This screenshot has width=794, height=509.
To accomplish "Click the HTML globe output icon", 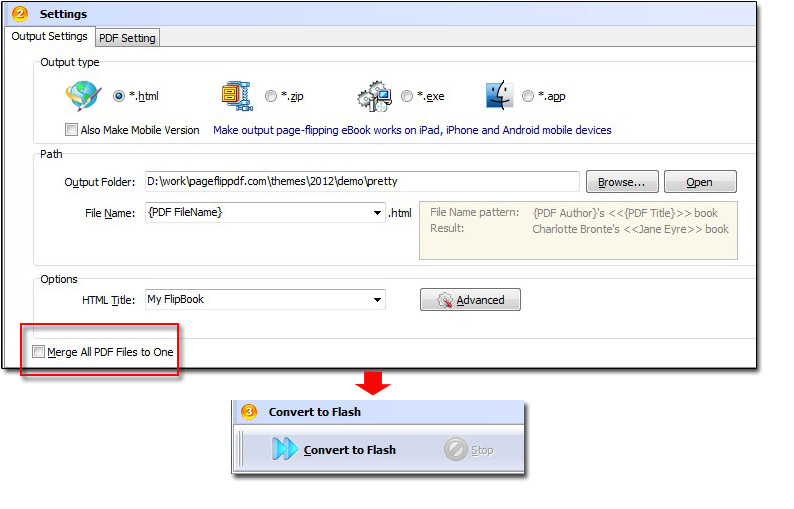I will (x=84, y=96).
